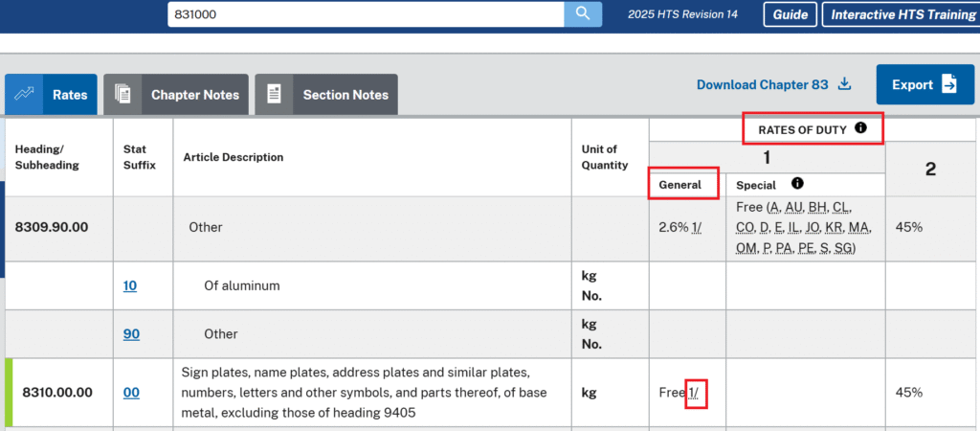Viewport: 980px width, 431px height.
Task: Click the PE country code in Special
Action: 807,248
